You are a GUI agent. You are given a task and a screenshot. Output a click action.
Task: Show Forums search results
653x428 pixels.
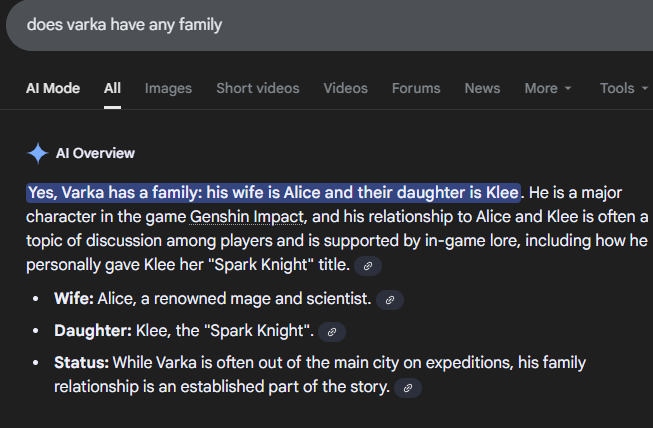tap(416, 88)
